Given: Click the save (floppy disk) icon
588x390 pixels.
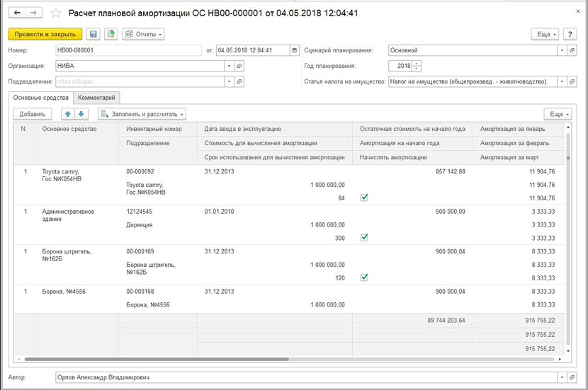Looking at the screenshot, I should click(x=94, y=34).
